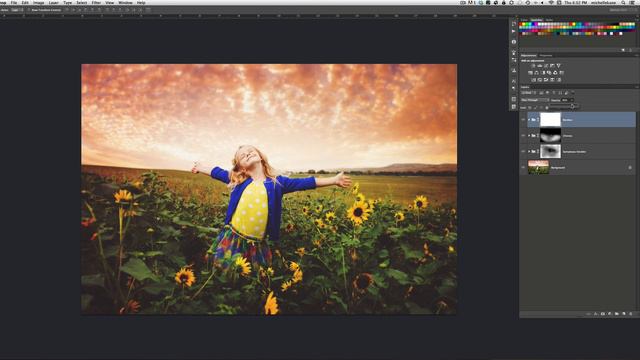
Task: Switch to the Color panel tab
Action: click(x=524, y=20)
